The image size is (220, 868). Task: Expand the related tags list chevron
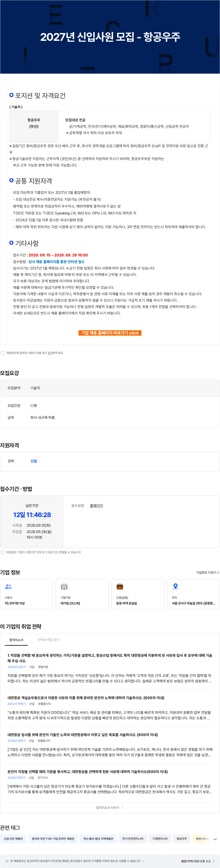pos(215,839)
